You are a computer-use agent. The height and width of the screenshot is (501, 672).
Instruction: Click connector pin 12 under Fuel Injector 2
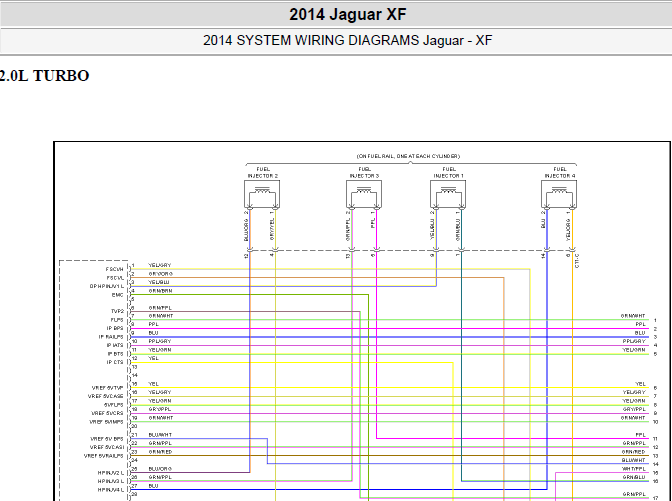(246, 256)
